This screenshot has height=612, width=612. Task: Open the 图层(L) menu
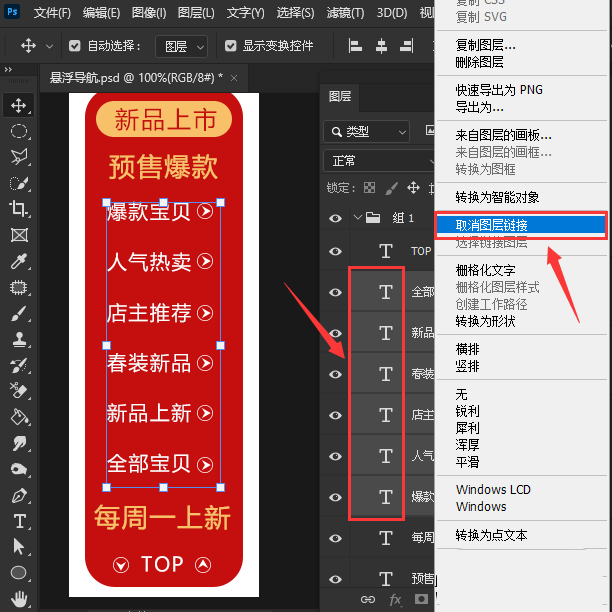coord(196,13)
